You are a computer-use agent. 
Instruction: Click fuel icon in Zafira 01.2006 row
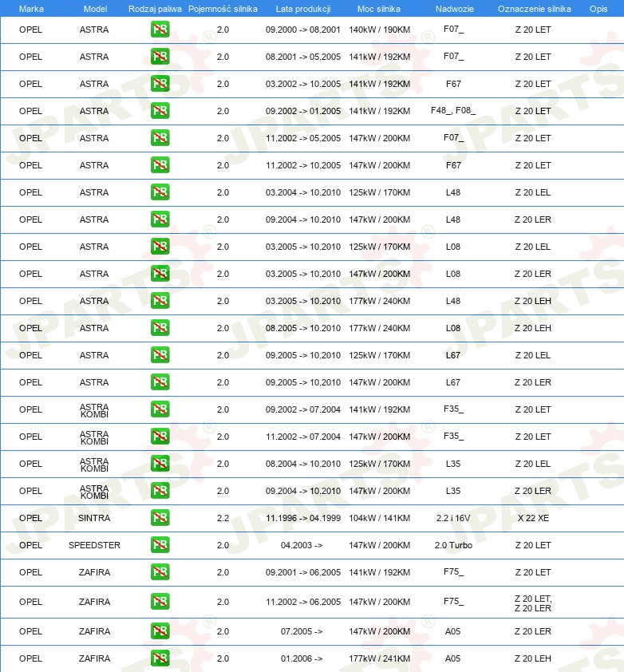pos(160,658)
